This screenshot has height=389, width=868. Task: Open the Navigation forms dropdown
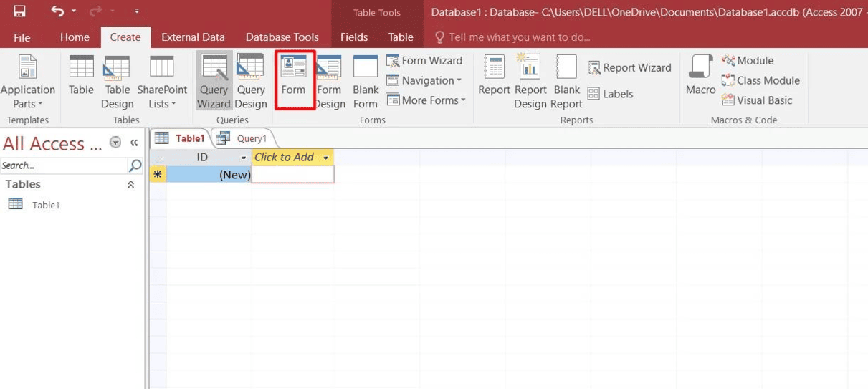click(424, 80)
